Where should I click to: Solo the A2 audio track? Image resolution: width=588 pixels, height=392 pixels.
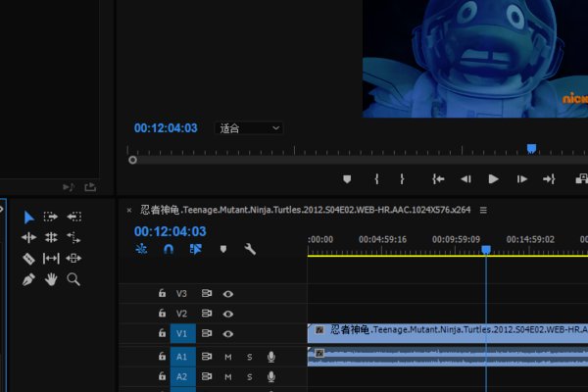tap(249, 376)
